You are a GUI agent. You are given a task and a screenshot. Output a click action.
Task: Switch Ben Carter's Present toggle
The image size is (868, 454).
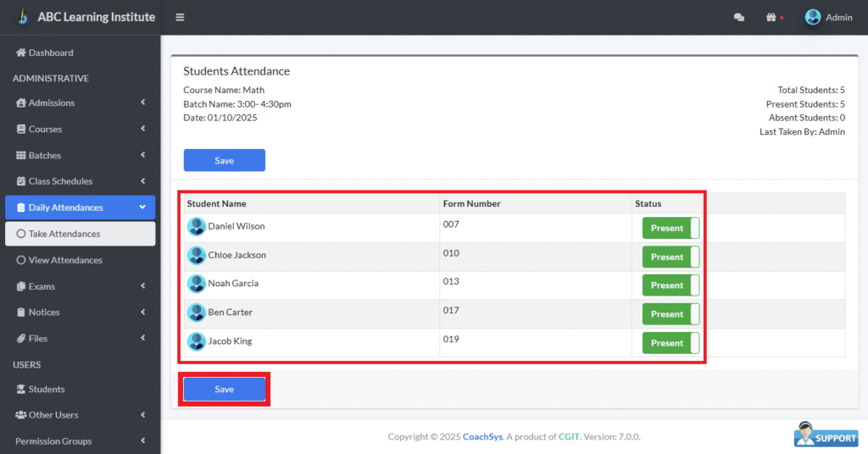670,314
